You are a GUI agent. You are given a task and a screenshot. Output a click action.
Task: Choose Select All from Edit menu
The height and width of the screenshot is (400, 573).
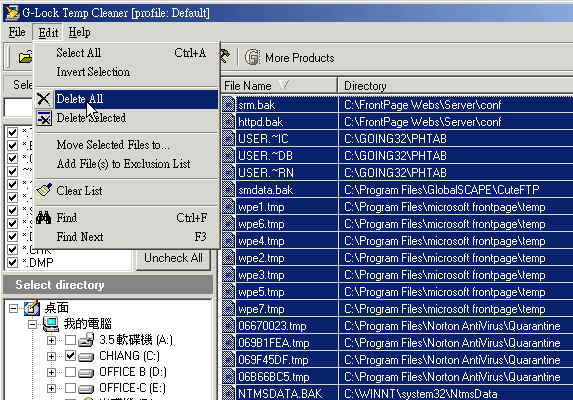(127, 53)
